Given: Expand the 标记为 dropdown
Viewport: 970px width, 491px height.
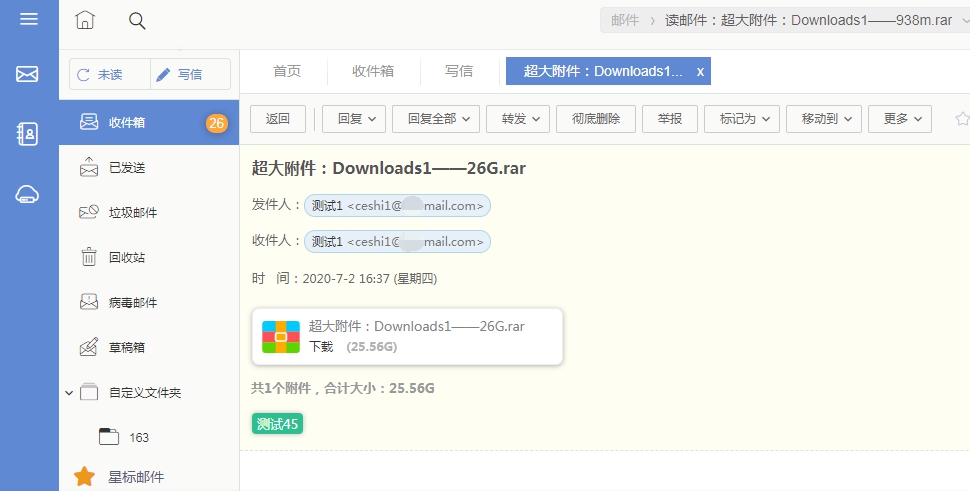Looking at the screenshot, I should pyautogui.click(x=741, y=119).
